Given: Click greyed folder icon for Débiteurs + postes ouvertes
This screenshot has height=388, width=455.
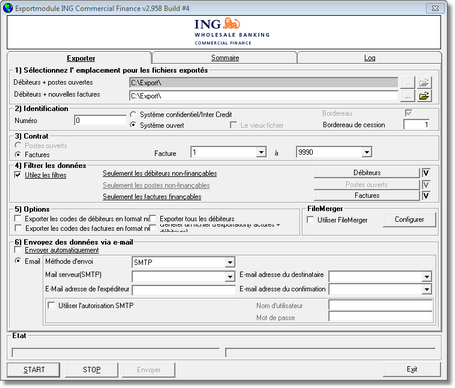Looking at the screenshot, I should tap(424, 82).
